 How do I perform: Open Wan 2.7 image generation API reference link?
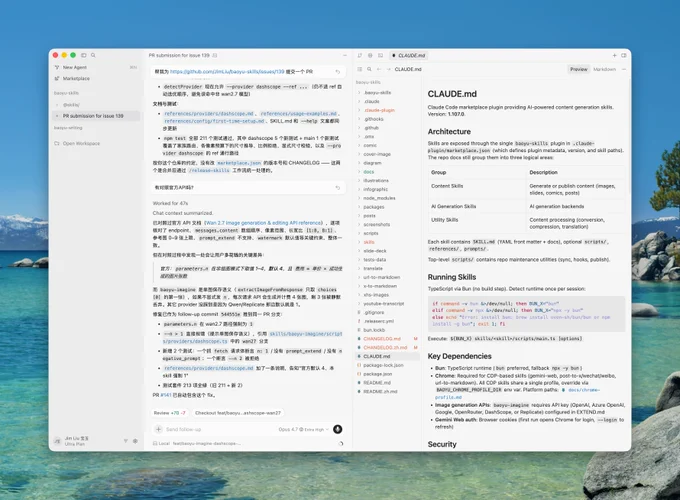[x=264, y=222]
